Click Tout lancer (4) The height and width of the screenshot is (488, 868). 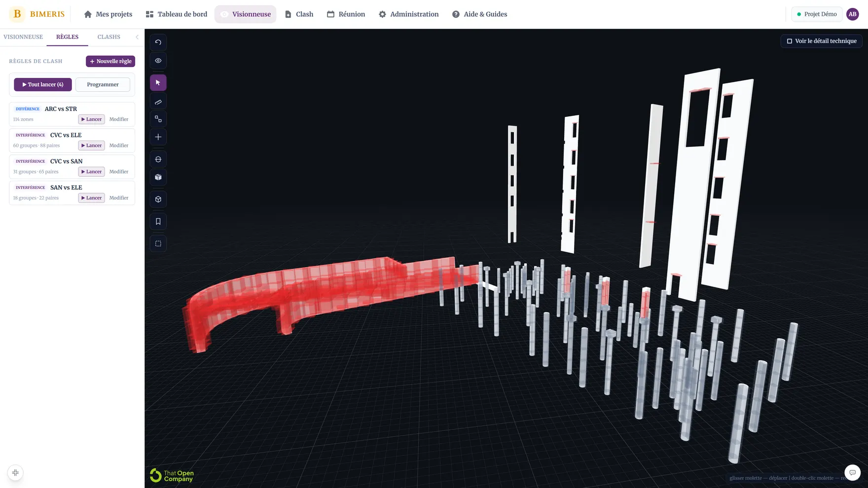coord(43,85)
